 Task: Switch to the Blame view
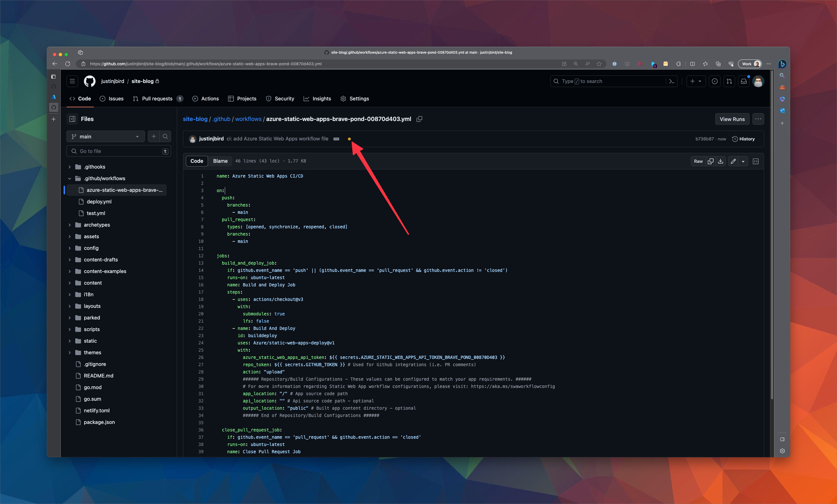[x=220, y=161]
